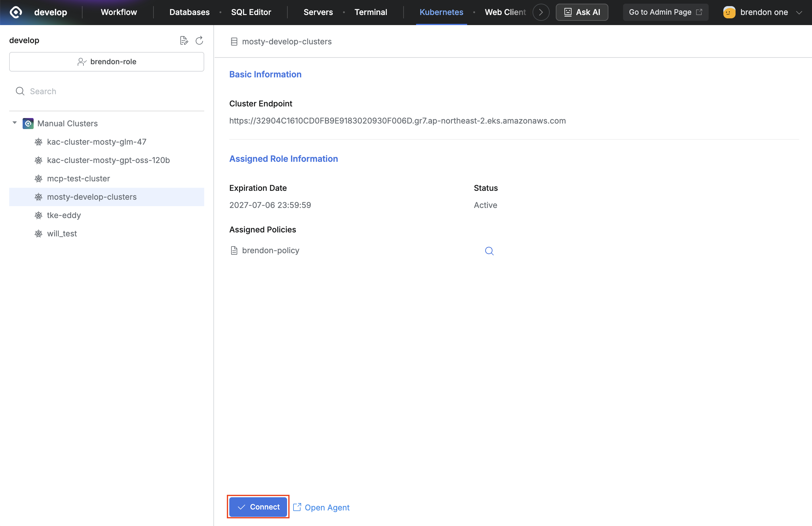Click the helm icon of kac-cluster-mosty-glm-47
812x526 pixels.
(39, 142)
